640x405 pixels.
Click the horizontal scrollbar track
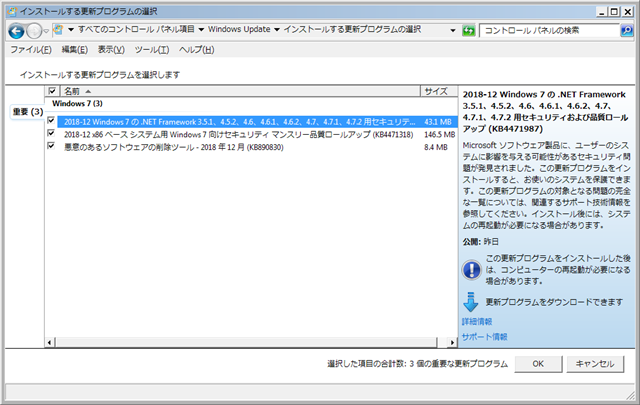tap(246, 343)
